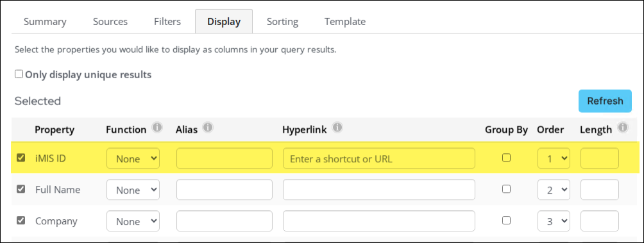Click the Function column info icon
The width and height of the screenshot is (644, 243).
coord(157,128)
